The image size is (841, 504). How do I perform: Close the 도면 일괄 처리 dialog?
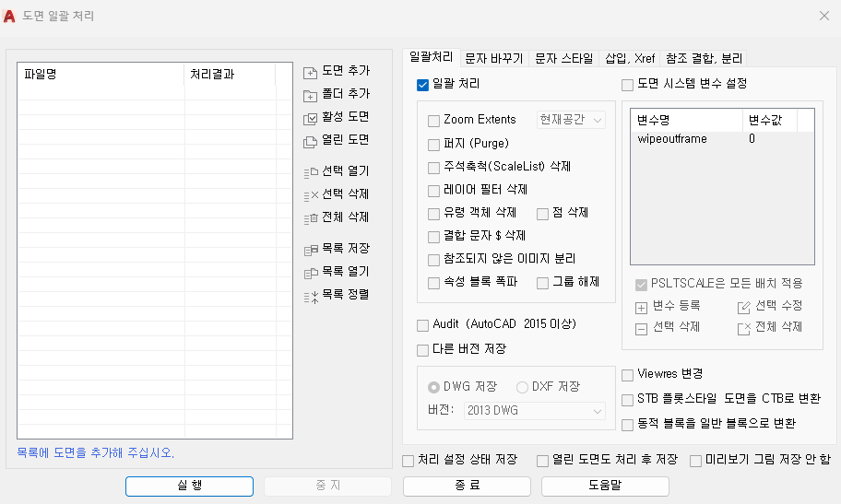(x=824, y=16)
